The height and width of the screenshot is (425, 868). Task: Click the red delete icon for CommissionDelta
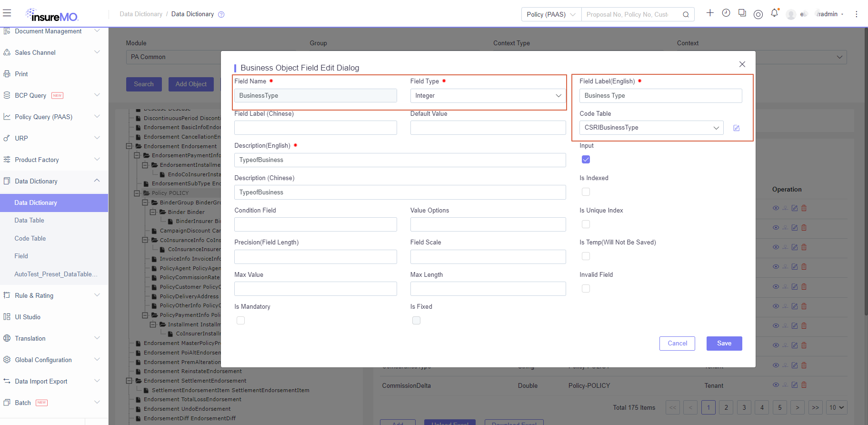pos(804,385)
